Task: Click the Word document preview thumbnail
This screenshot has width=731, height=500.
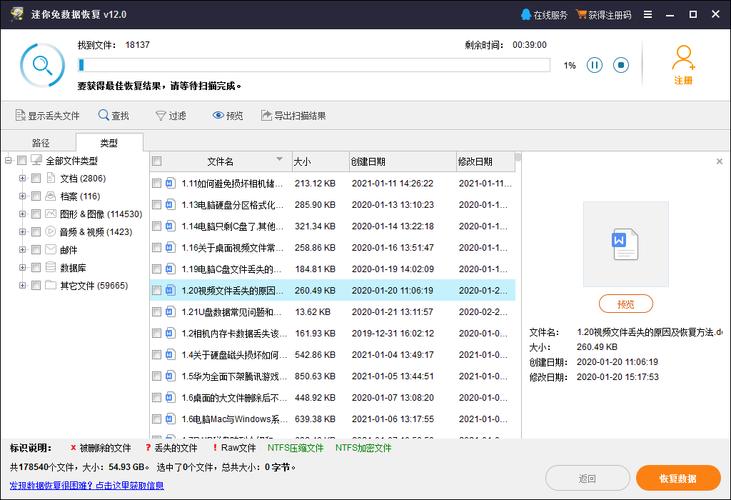Action: pos(626,244)
